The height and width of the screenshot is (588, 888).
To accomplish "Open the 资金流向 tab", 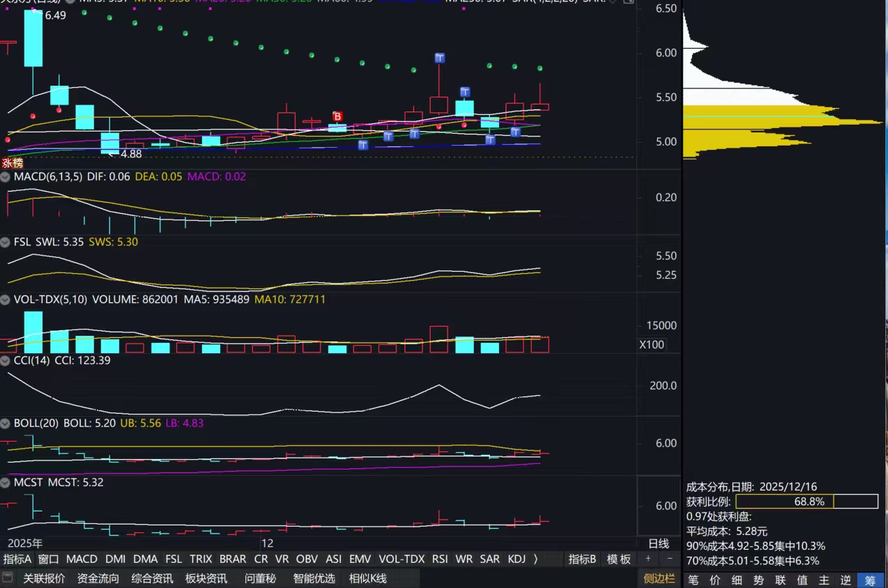I will 98,578.
